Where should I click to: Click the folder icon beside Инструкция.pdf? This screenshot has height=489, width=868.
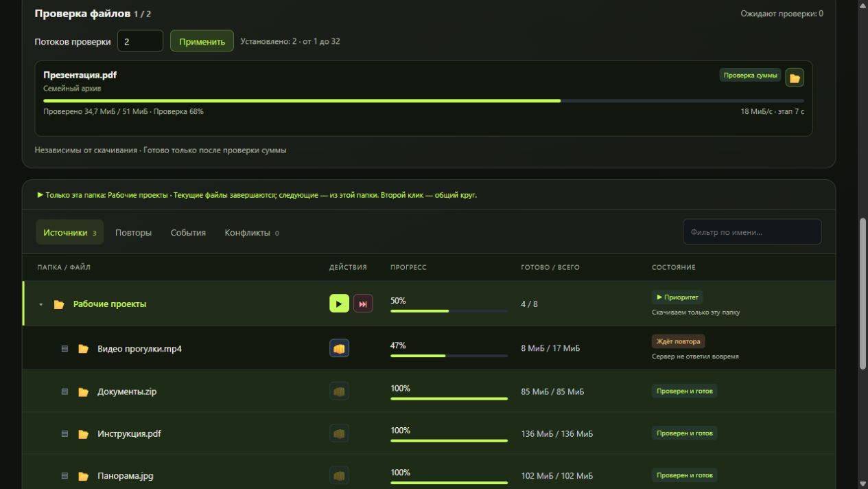tap(83, 434)
